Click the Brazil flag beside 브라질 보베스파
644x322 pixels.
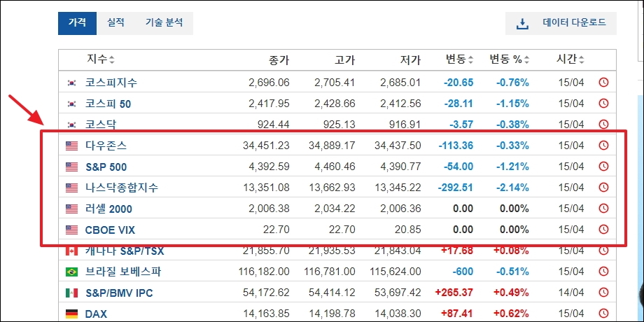[x=71, y=272]
